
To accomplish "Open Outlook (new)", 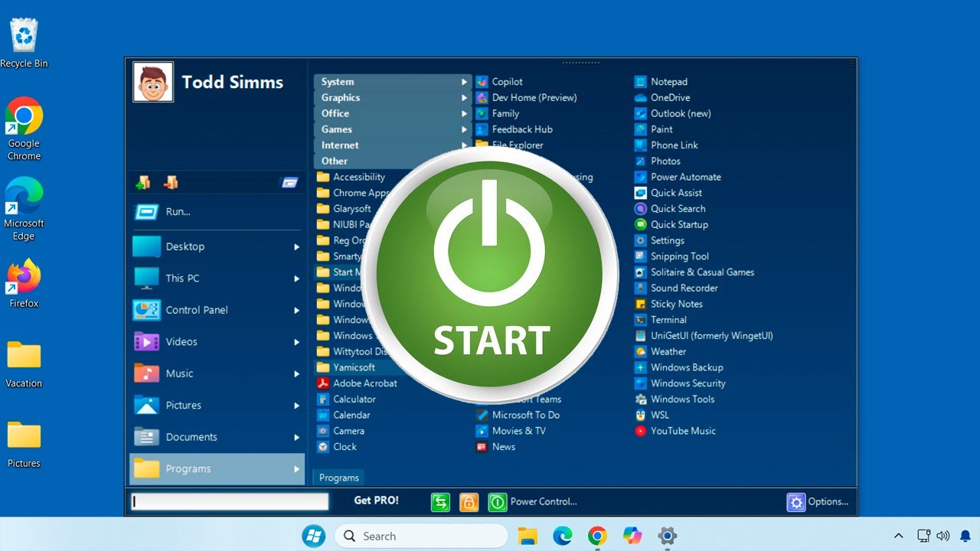I will 673,113.
